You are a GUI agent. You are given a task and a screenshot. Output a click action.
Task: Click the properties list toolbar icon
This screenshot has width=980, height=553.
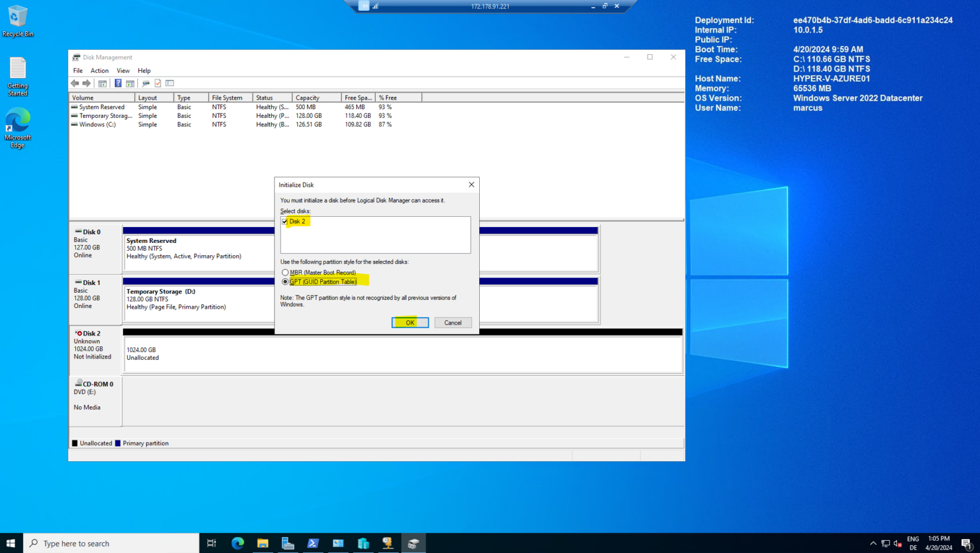(x=169, y=83)
